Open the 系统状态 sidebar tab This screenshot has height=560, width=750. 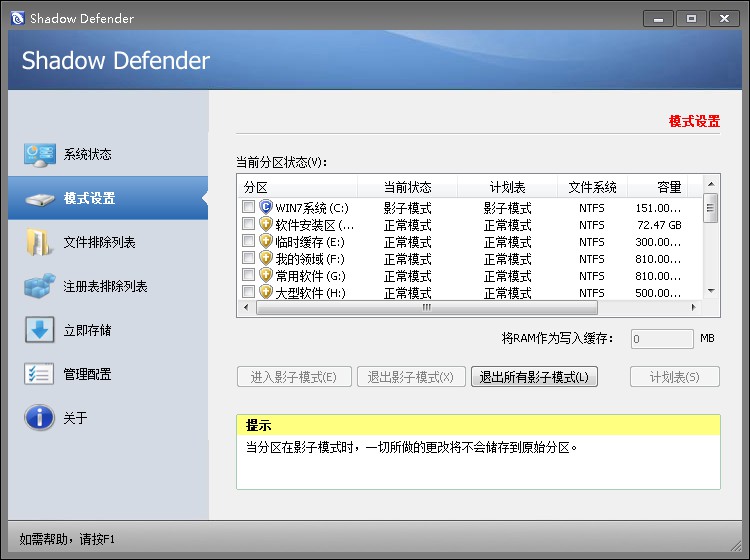(x=87, y=155)
